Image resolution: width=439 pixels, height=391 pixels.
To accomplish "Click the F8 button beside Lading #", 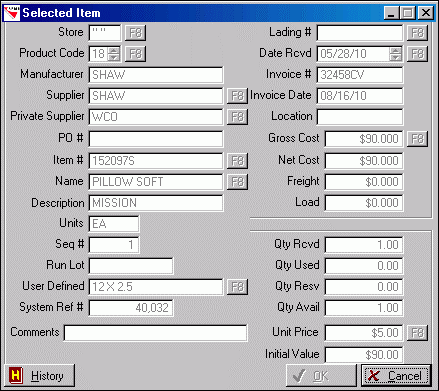I will (417, 33).
